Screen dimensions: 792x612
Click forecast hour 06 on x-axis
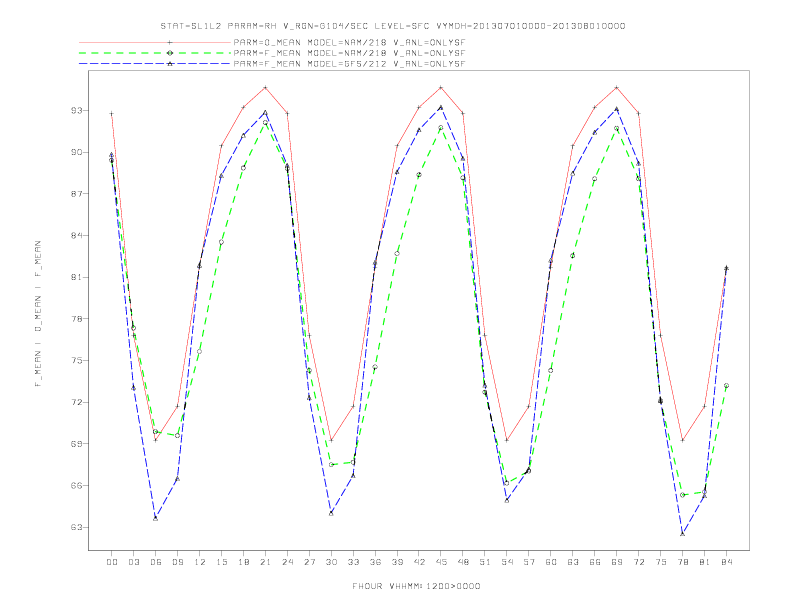pyautogui.click(x=156, y=562)
